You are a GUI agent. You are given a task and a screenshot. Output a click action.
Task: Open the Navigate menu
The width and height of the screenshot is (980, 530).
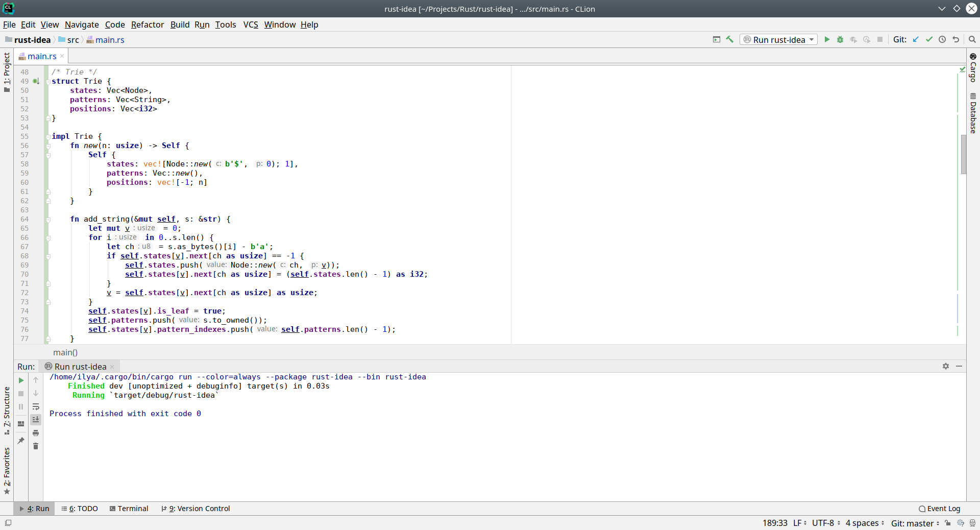(x=82, y=25)
